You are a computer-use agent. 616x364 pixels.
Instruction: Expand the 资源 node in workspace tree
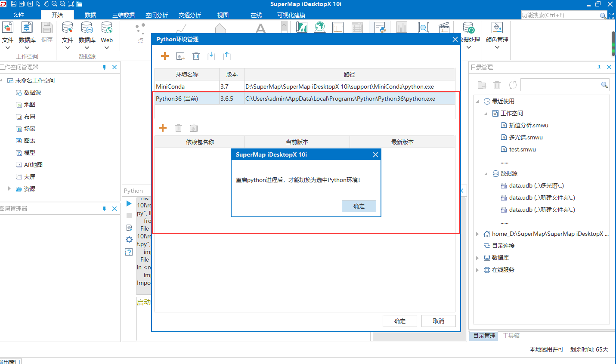(9, 188)
